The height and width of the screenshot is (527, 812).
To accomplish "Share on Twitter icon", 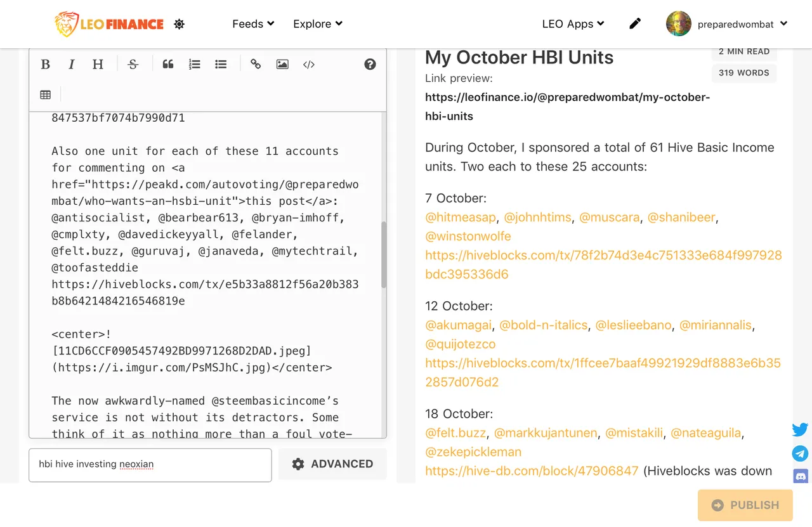I will 800,430.
